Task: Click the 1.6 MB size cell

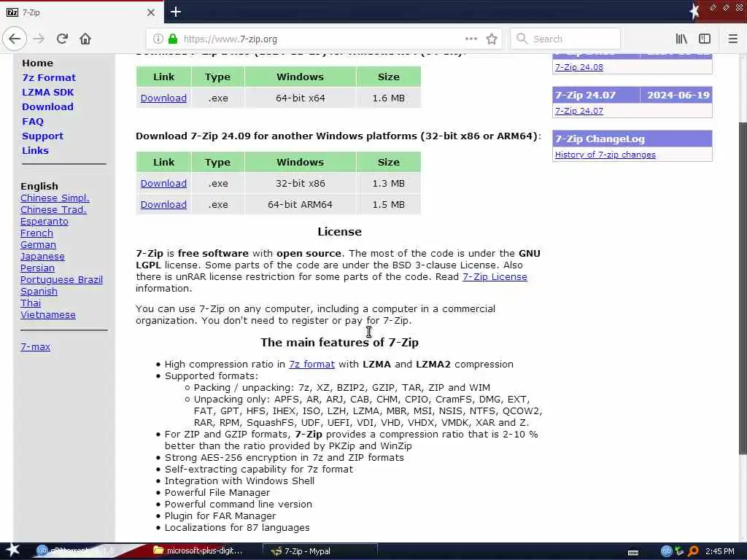Action: point(388,98)
